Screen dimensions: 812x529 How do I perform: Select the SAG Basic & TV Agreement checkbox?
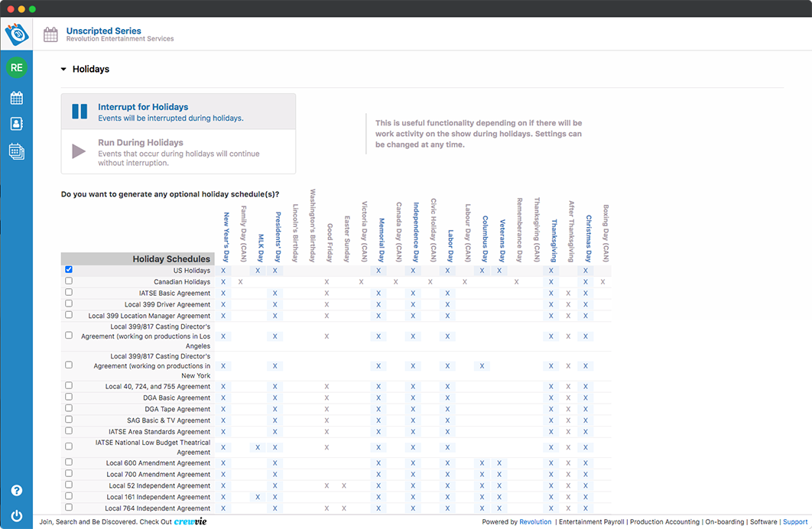pos(69,420)
